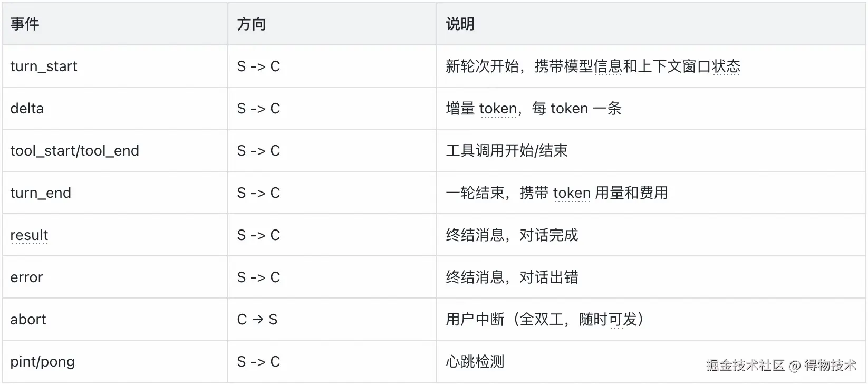868x384 pixels.
Task: Click the underlined token in delta description
Action: (x=498, y=109)
